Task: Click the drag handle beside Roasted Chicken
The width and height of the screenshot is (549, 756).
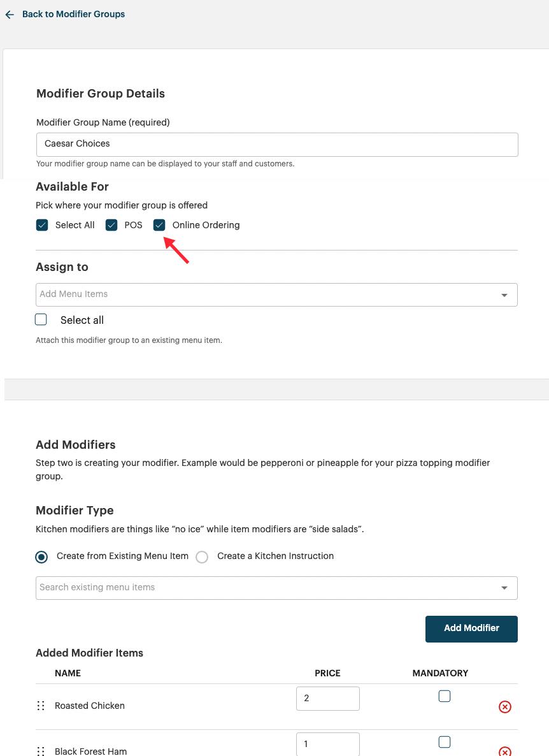Action: 40,705
